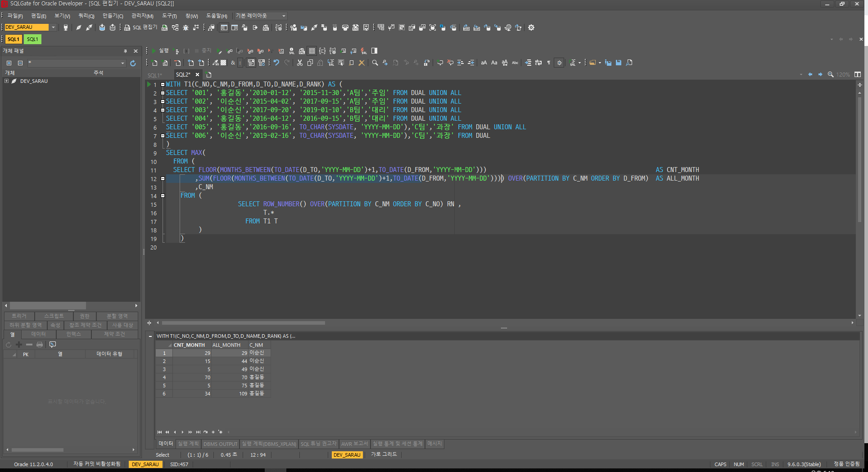Toggle show paragraph marks (¶) button
The height and width of the screenshot is (472, 868).
548,63
